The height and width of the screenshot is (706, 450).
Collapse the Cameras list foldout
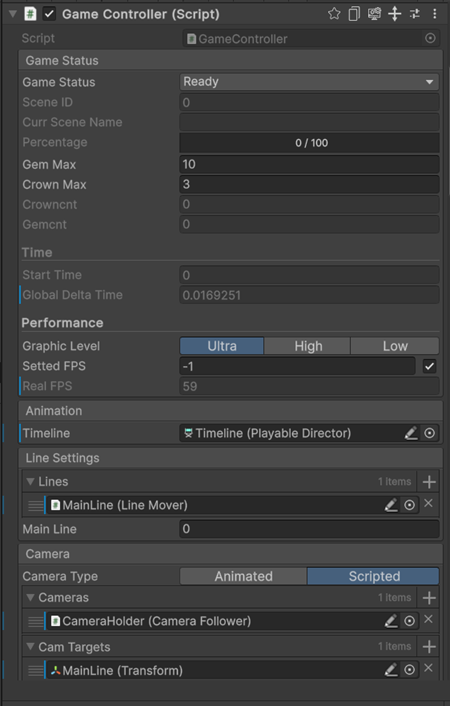[x=30, y=597]
